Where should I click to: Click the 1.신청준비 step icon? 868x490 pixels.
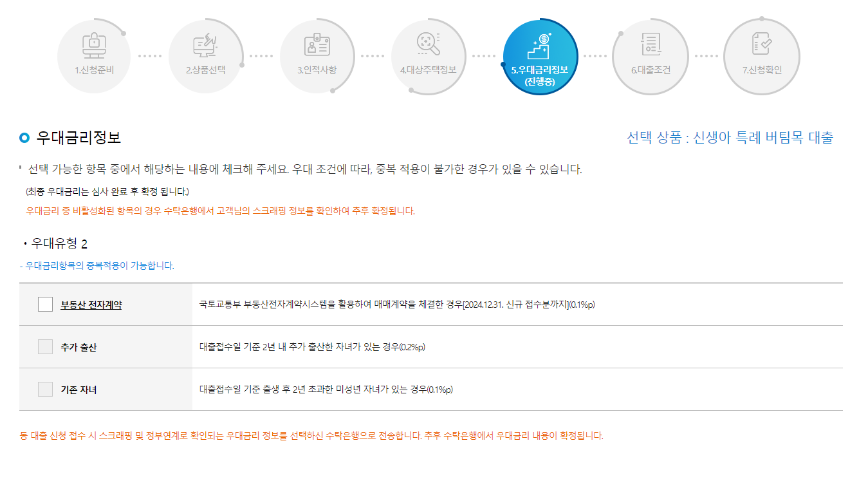click(x=94, y=56)
